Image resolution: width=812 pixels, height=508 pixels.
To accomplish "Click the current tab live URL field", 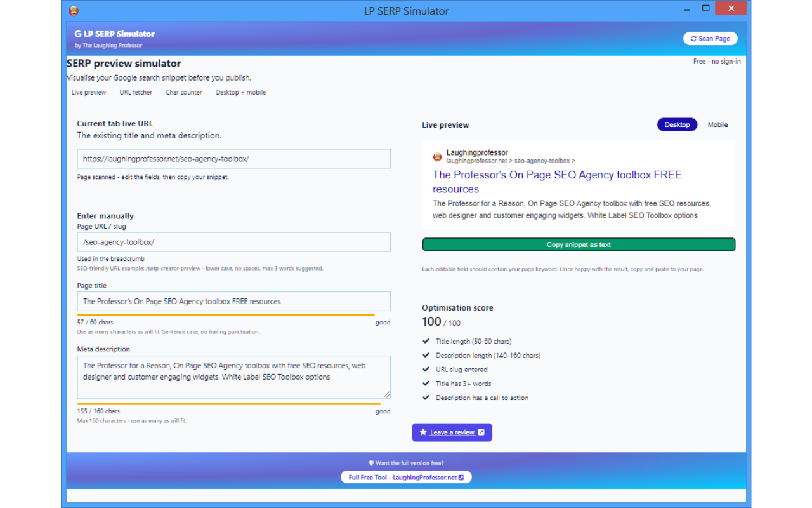I will (234, 159).
